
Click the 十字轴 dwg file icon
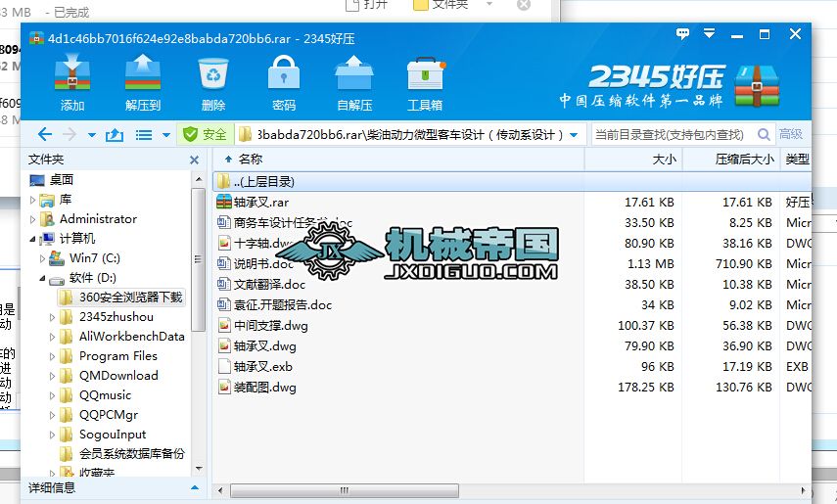pos(223,244)
